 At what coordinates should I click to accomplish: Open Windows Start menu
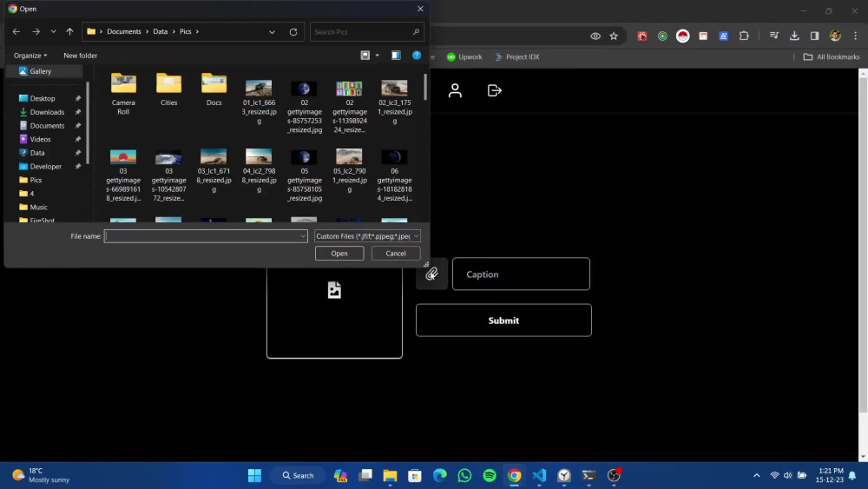click(x=254, y=476)
